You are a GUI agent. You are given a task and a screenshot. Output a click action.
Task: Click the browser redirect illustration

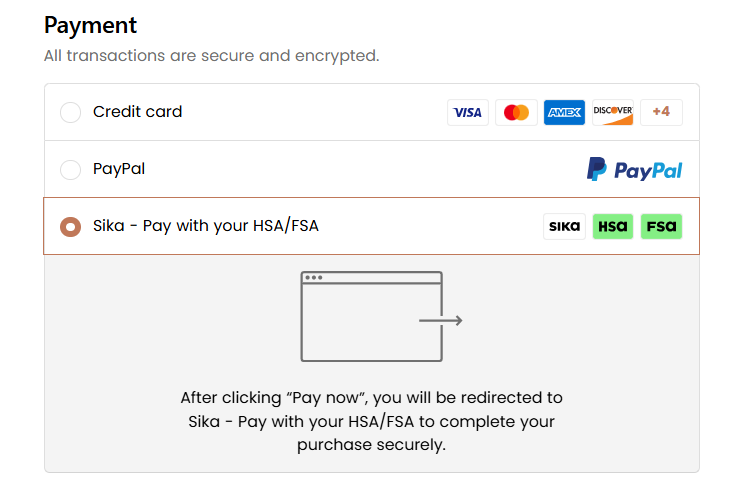[x=381, y=316]
